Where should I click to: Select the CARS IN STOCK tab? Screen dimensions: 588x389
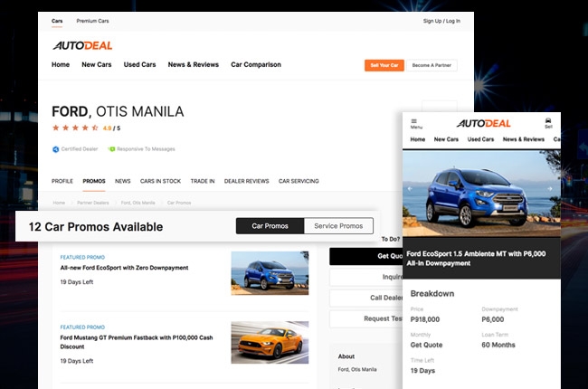[160, 181]
